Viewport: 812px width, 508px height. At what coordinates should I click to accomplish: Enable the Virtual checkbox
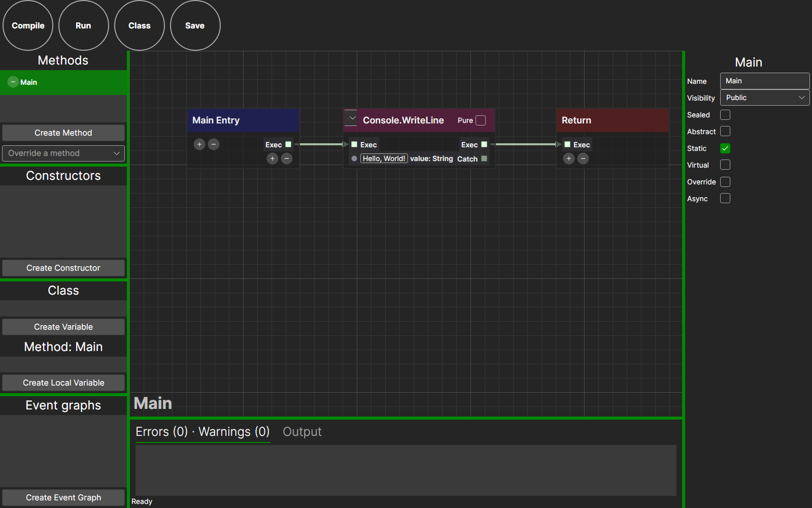coord(725,165)
